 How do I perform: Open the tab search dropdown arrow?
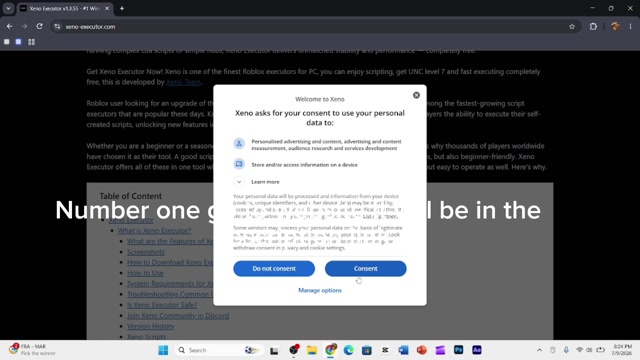tap(8, 8)
